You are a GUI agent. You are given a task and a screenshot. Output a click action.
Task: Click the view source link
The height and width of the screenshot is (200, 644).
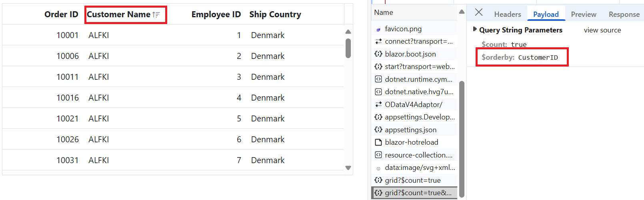pos(602,30)
